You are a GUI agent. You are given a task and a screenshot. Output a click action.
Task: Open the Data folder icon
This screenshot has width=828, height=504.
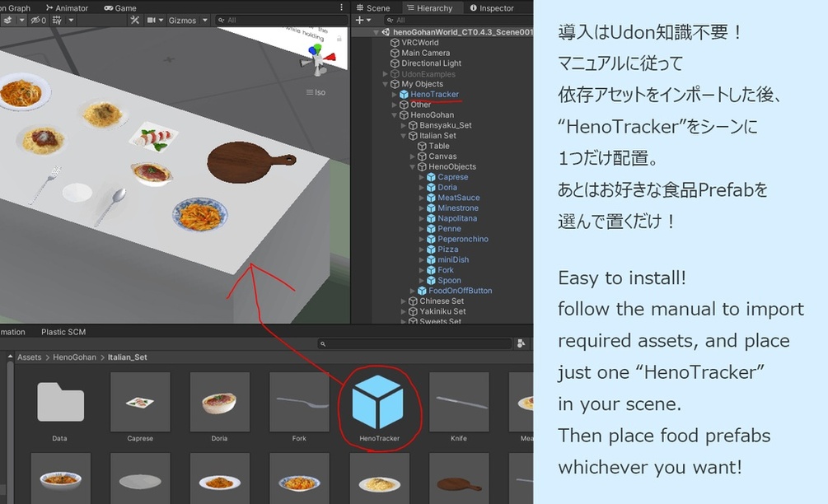(60, 402)
